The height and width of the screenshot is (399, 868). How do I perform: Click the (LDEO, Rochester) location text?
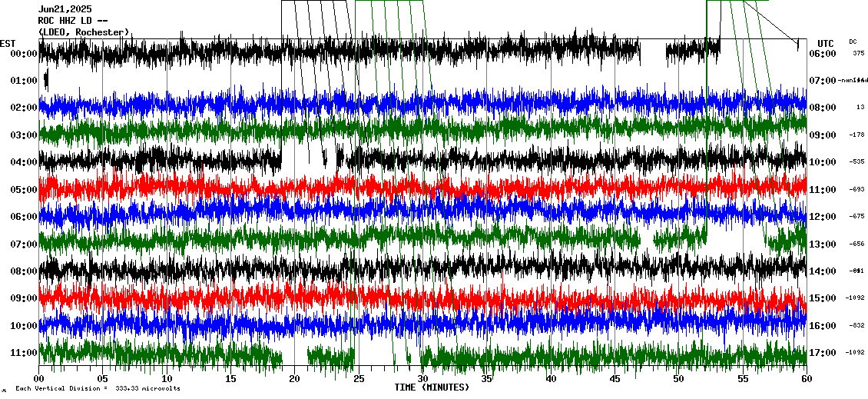84,32
